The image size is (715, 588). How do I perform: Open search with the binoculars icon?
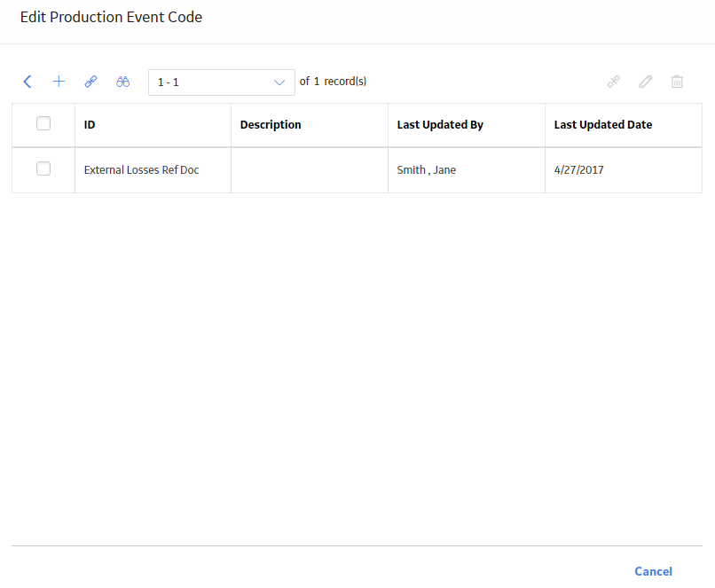[x=122, y=82]
